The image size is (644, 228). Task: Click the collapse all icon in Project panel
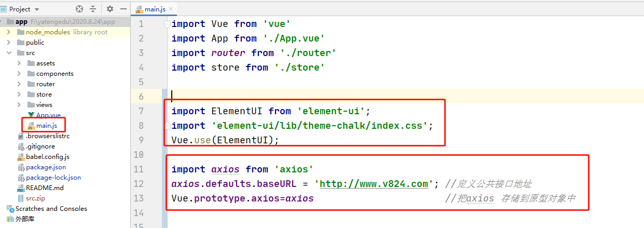[x=93, y=9]
